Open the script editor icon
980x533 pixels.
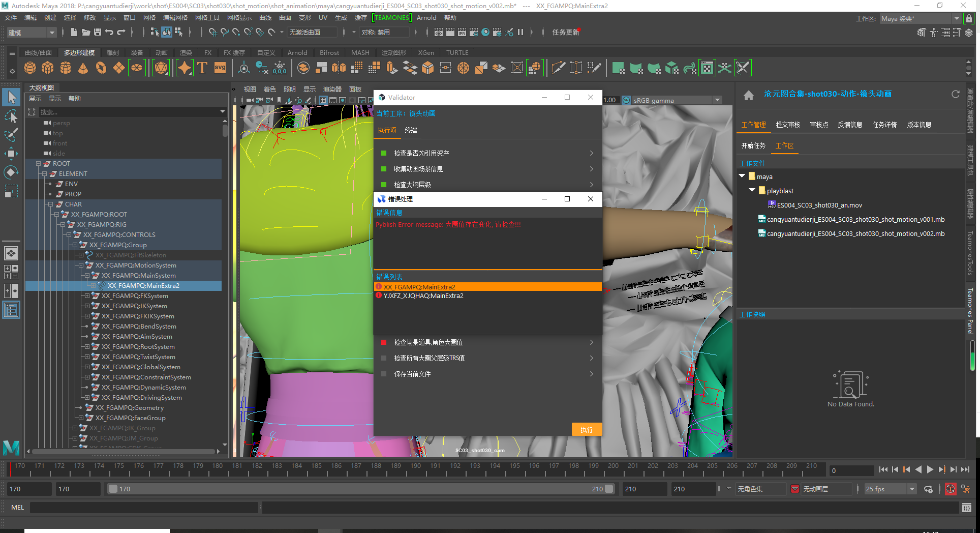[966, 508]
